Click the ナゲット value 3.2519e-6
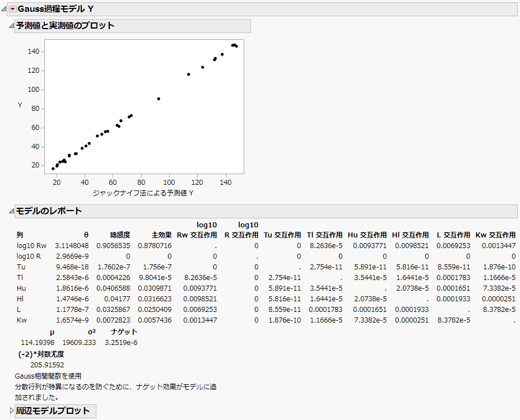Viewport: 520px width, 420px height. click(121, 342)
